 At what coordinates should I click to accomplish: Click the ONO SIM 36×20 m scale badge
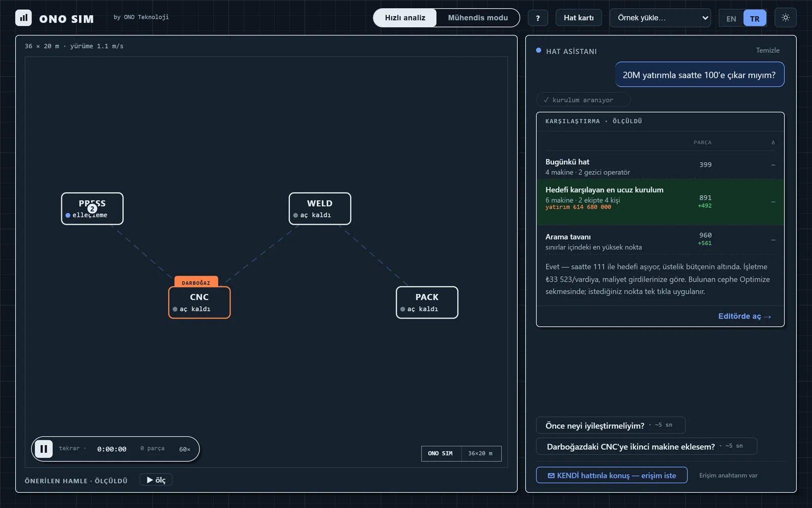point(461,454)
